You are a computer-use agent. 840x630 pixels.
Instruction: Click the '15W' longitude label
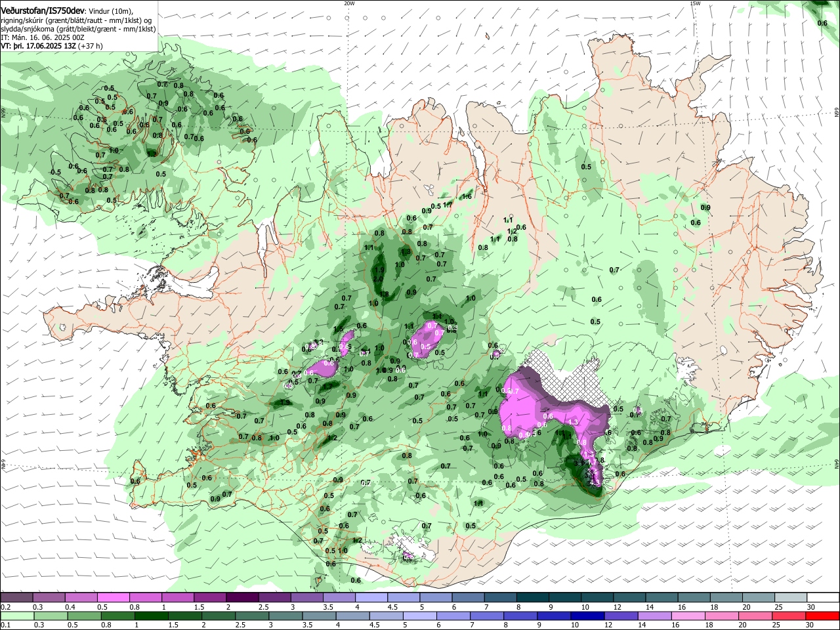point(695,3)
